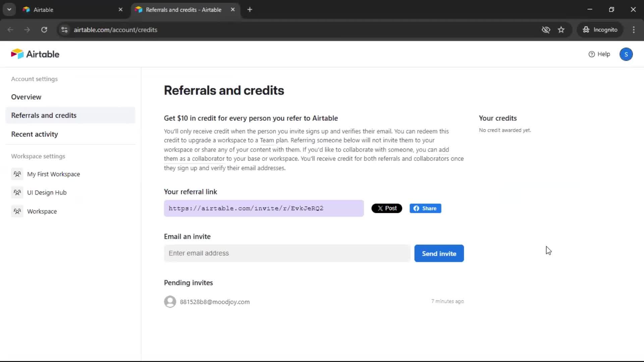
Task: Go back in browser history
Action: (x=10, y=30)
